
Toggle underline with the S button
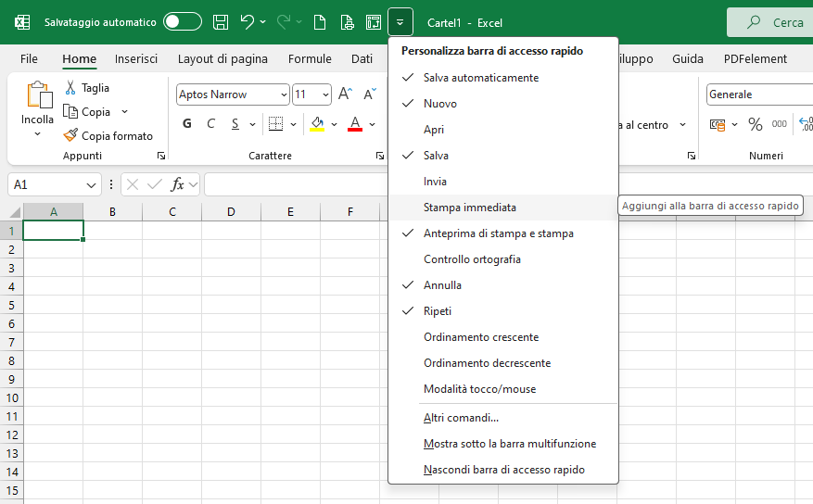235,124
